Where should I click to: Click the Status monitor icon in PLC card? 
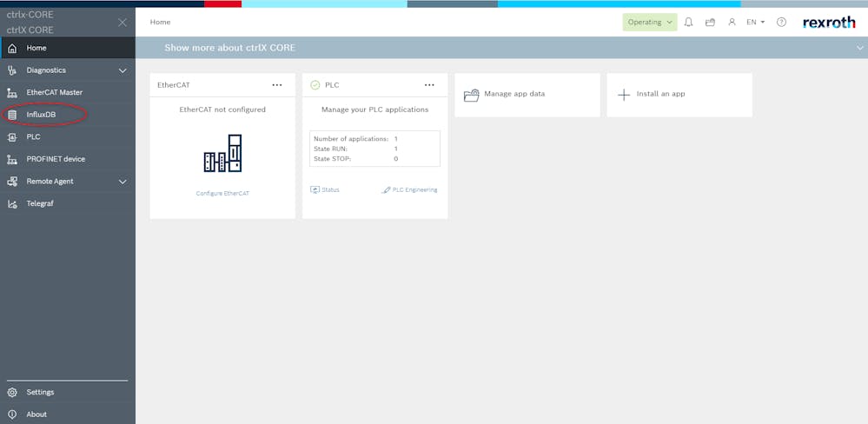(x=315, y=190)
